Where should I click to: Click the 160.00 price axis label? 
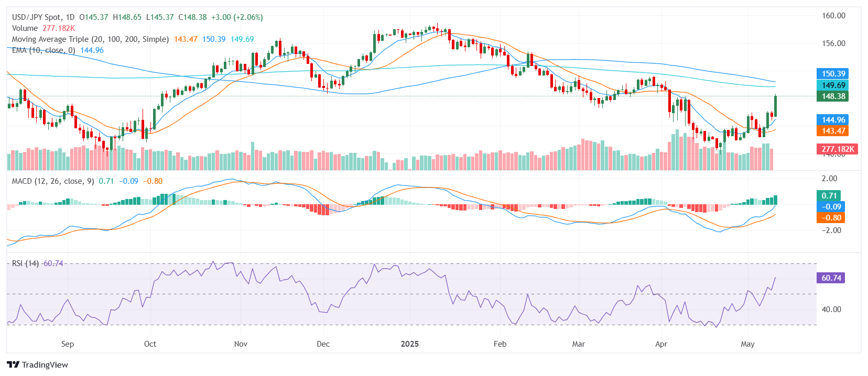(x=833, y=16)
